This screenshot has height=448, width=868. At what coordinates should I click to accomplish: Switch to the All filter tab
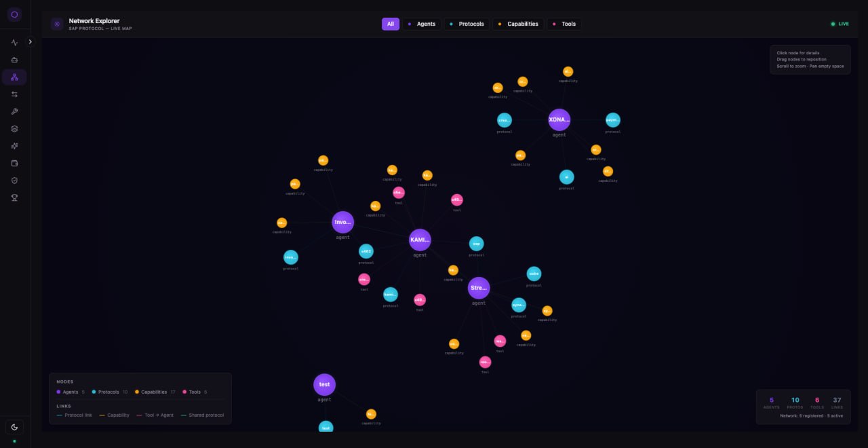391,24
